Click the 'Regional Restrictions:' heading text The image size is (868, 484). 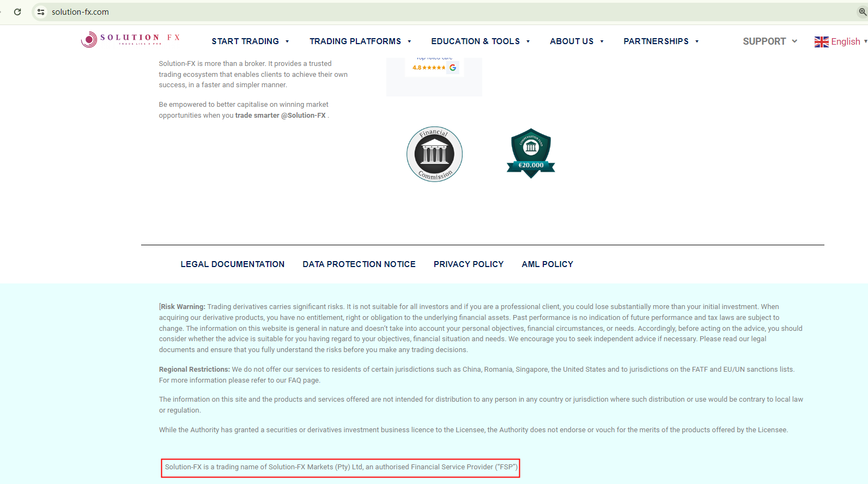[x=195, y=370]
